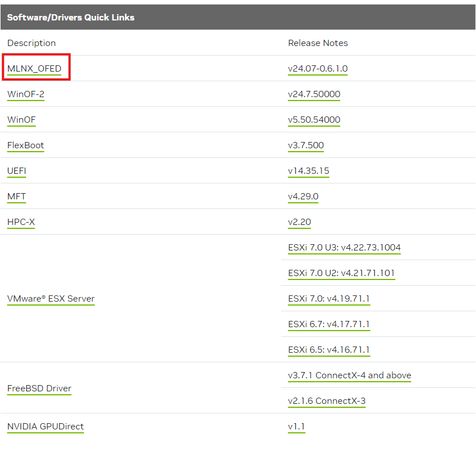View UEFI release notes v14.35.15
This screenshot has width=476, height=451.
tap(308, 171)
